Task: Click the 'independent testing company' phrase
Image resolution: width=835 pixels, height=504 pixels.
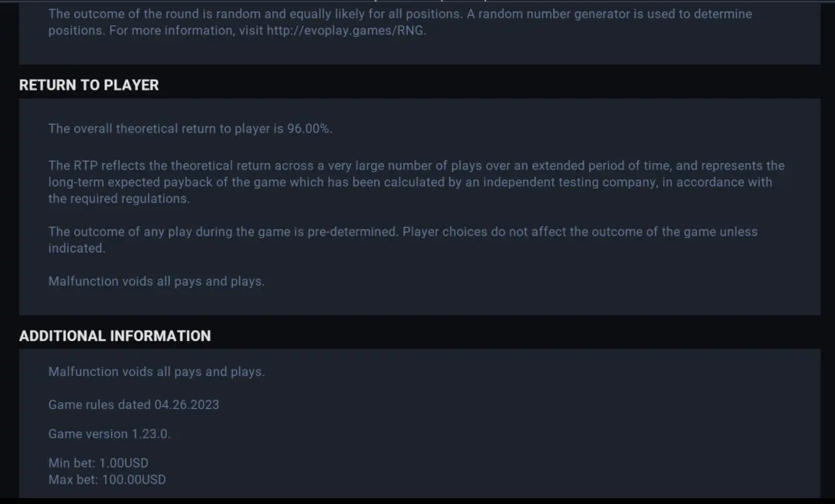Action: click(570, 182)
